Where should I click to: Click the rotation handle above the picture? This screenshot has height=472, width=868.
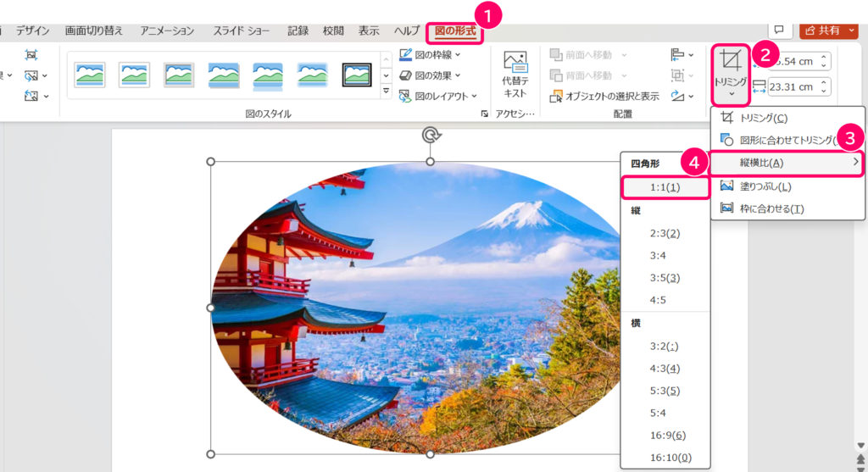point(431,135)
